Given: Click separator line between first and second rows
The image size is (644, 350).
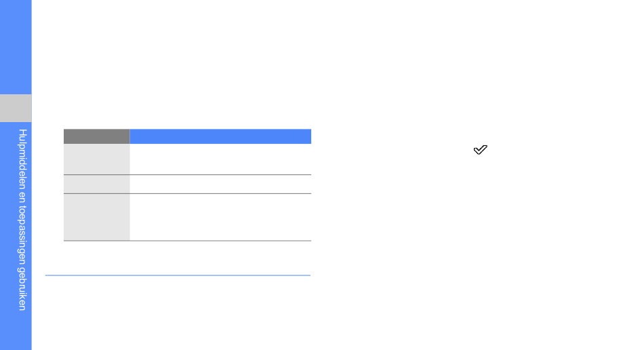Looking at the screenshot, I should tap(187, 174).
